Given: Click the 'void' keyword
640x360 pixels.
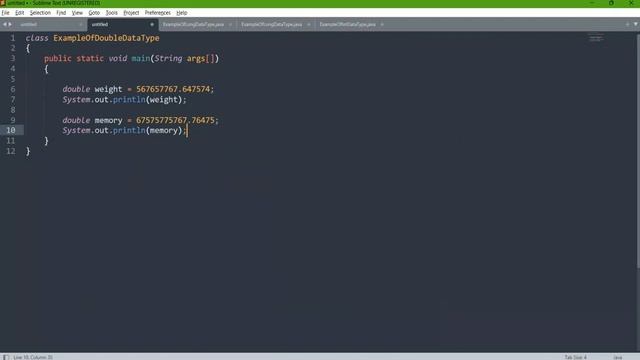Looking at the screenshot, I should (x=118, y=58).
